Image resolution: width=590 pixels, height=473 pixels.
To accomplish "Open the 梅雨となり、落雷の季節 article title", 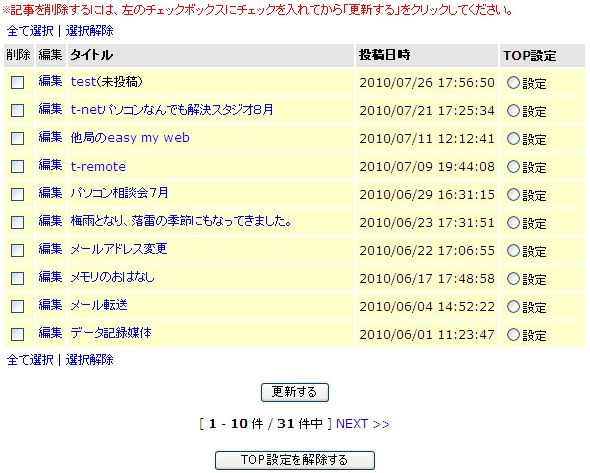I will pyautogui.click(x=181, y=221).
